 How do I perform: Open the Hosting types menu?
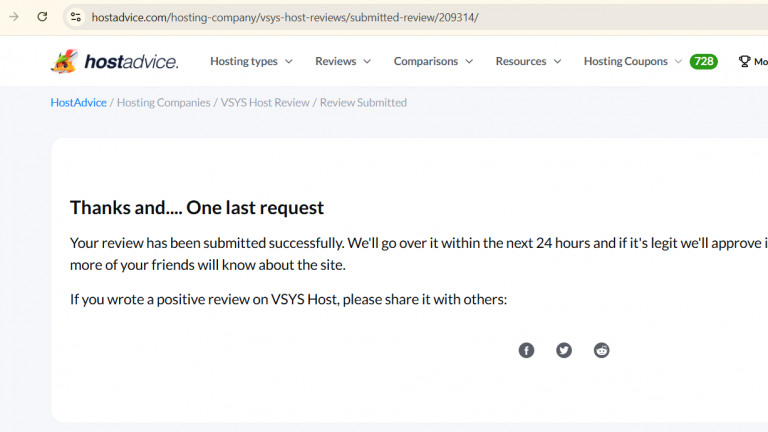coord(244,61)
